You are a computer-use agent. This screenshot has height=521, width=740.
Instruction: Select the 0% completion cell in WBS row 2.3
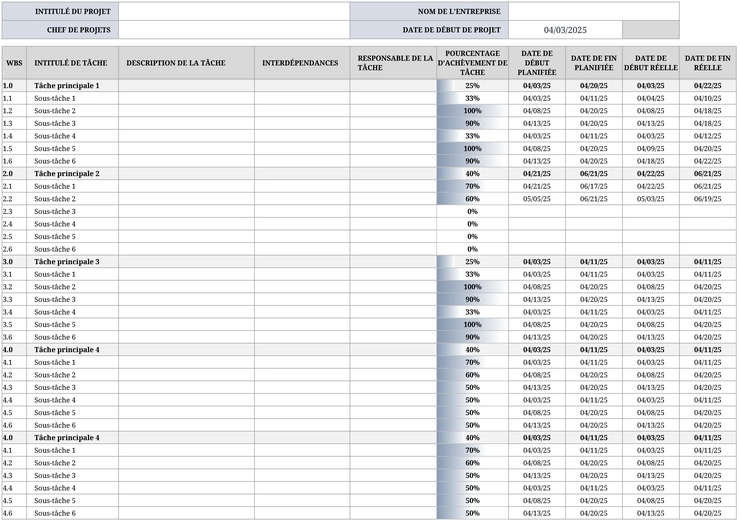[472, 211]
